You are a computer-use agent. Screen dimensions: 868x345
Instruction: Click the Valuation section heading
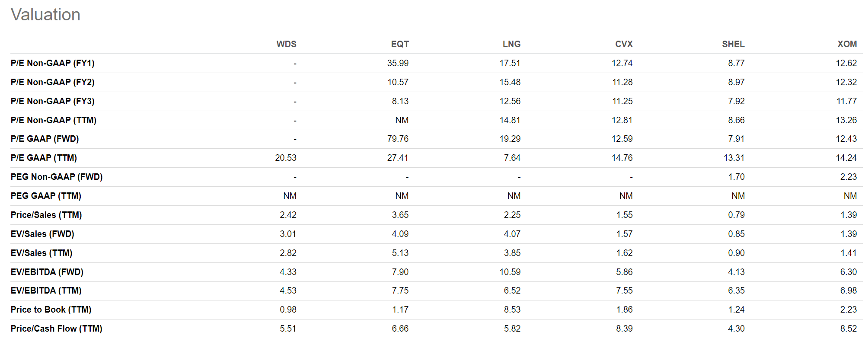click(45, 15)
